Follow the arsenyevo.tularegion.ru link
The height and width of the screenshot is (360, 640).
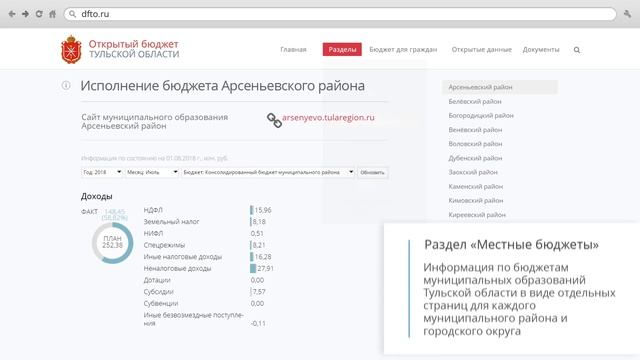(328, 118)
